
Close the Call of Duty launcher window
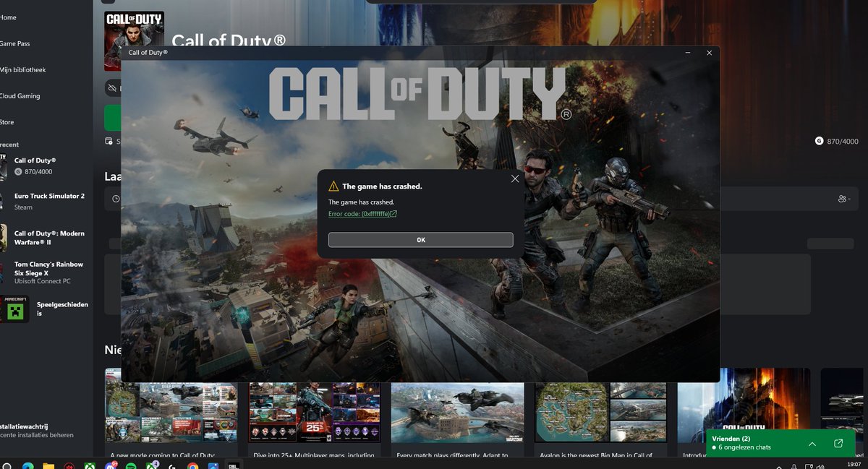(709, 53)
